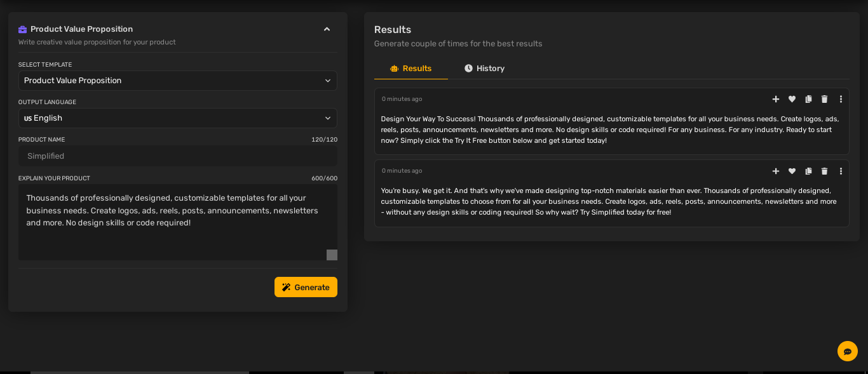Image resolution: width=868 pixels, height=374 pixels.
Task: Open more options for 'You're busy' result
Action: click(841, 171)
